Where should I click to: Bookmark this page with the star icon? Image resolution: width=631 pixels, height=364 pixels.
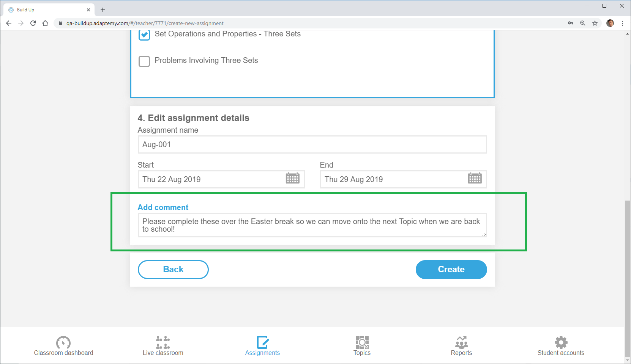tap(595, 23)
